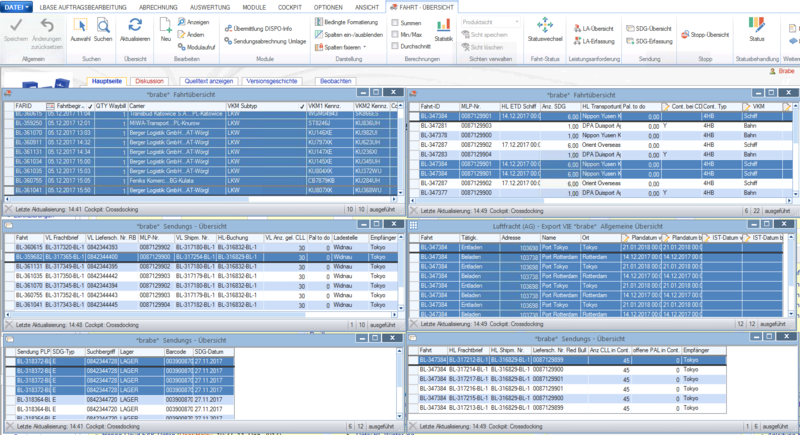
Task: Click Sicht speichern
Action: pyautogui.click(x=485, y=35)
